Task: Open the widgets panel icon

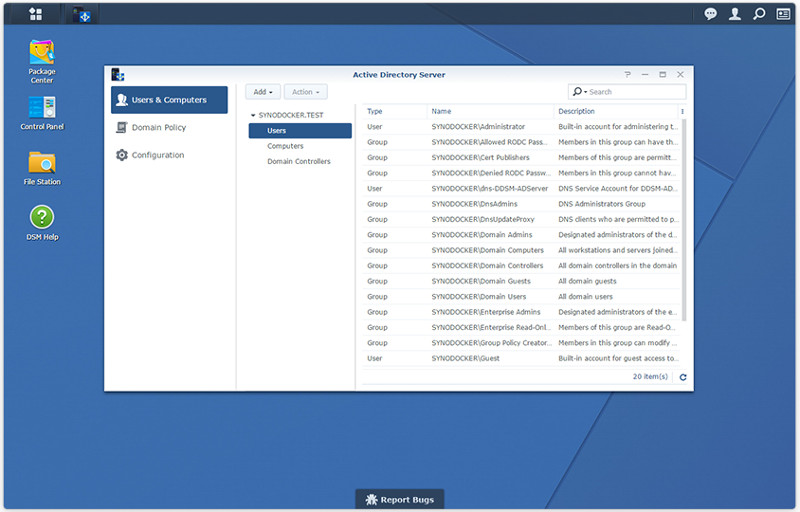Action: coord(783,14)
